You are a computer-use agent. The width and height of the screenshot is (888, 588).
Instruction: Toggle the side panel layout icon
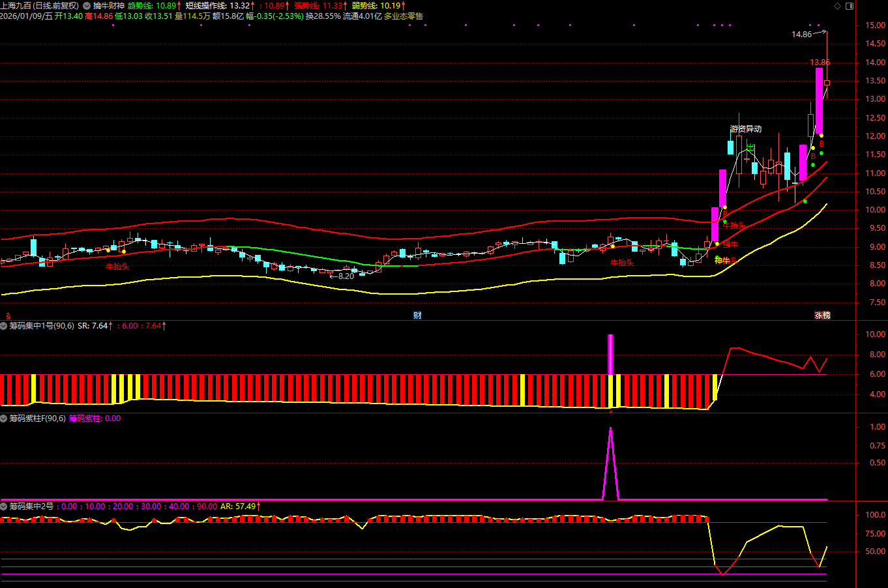pos(850,6)
